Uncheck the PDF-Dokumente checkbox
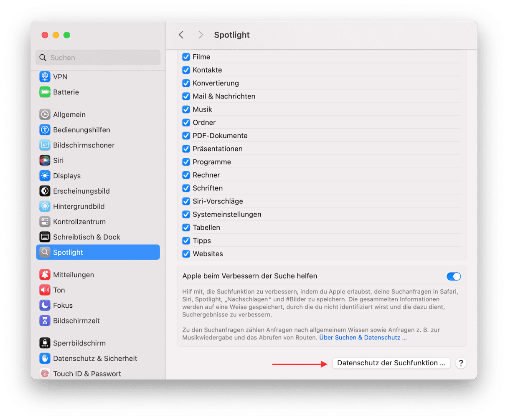The image size is (508, 420). (x=186, y=136)
